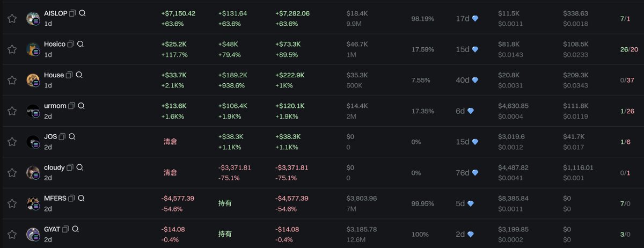Image resolution: width=644 pixels, height=248 pixels.
Task: Favorite the Hosico token with star
Action: tap(12, 49)
